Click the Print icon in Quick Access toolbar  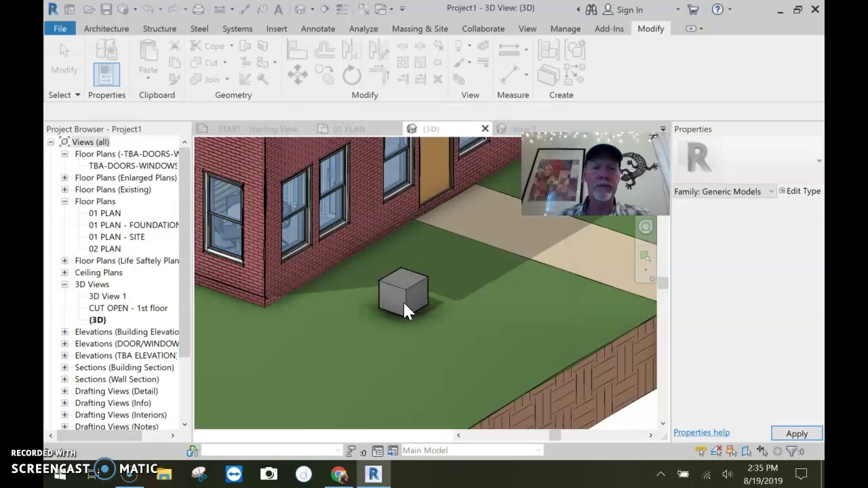(x=198, y=9)
